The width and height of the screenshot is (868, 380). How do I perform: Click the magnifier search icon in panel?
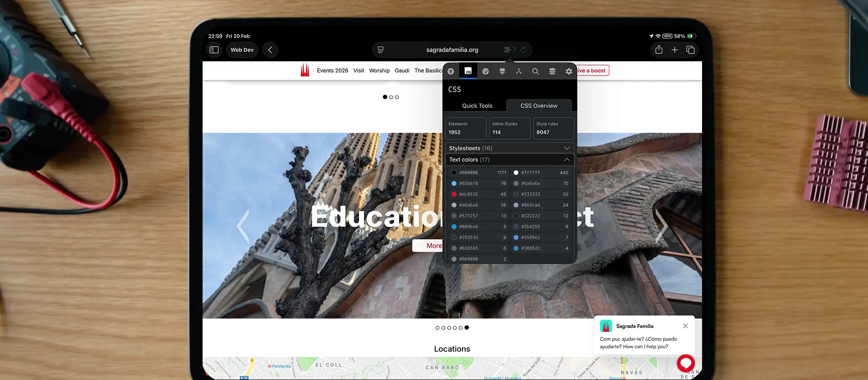(535, 71)
